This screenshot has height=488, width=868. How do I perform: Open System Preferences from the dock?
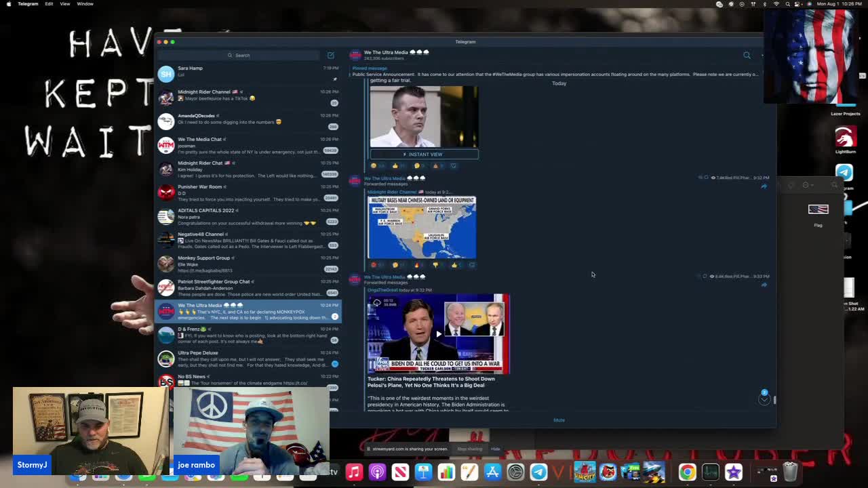click(515, 472)
